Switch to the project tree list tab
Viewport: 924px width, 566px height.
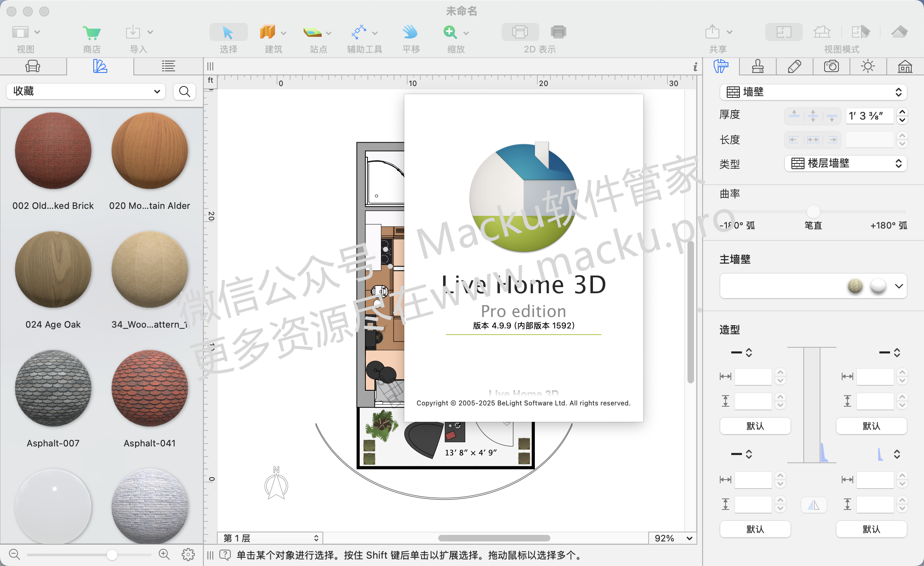click(x=168, y=66)
